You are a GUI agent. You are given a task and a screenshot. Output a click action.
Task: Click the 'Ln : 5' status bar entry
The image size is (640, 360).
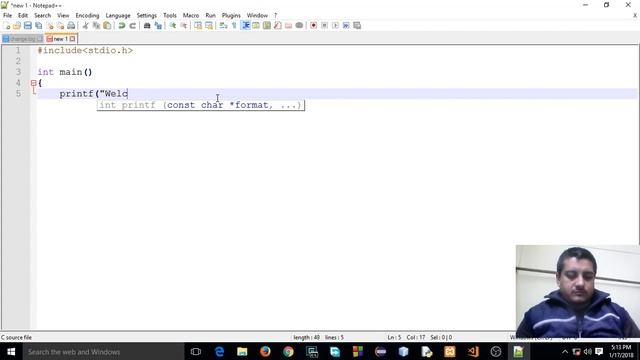coord(394,338)
